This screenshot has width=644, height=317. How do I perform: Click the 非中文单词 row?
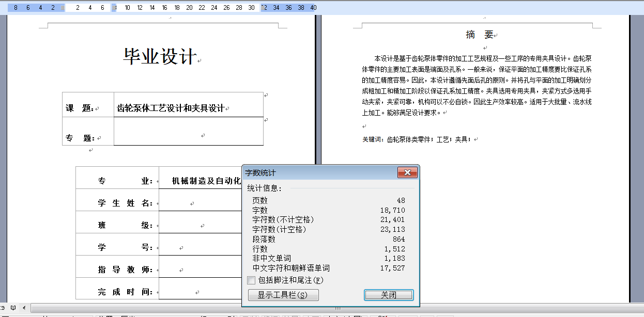point(329,258)
